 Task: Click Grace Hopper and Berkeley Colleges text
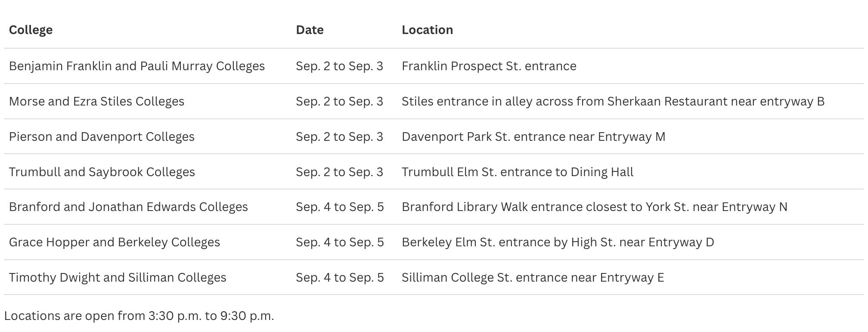[x=114, y=242]
